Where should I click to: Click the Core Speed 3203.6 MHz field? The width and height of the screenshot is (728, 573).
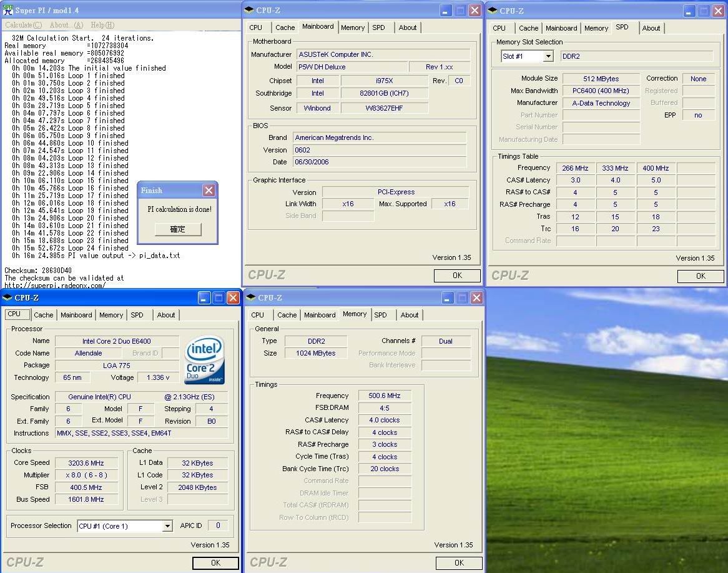click(86, 463)
